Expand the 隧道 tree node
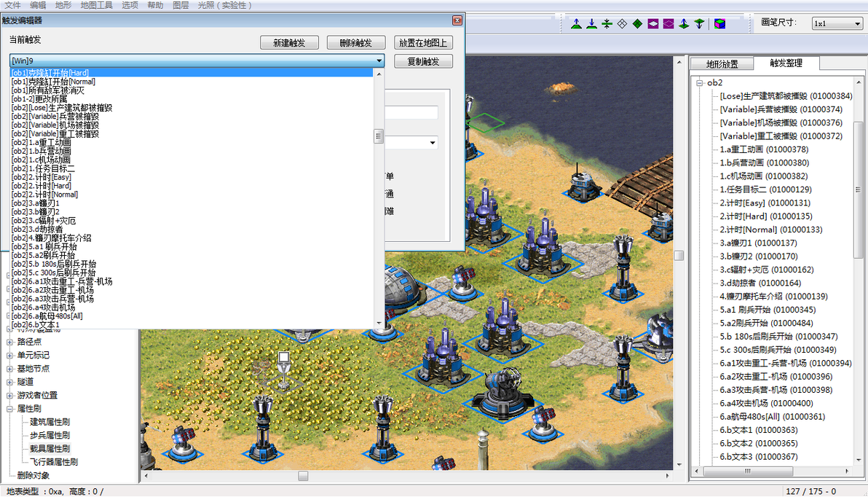The image size is (868, 497). [x=9, y=382]
